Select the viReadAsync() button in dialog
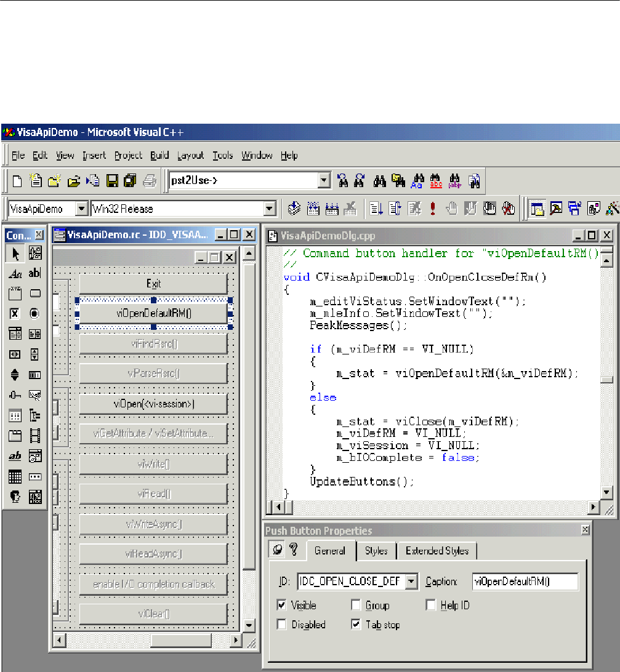The height and width of the screenshot is (672, 620). point(153,554)
